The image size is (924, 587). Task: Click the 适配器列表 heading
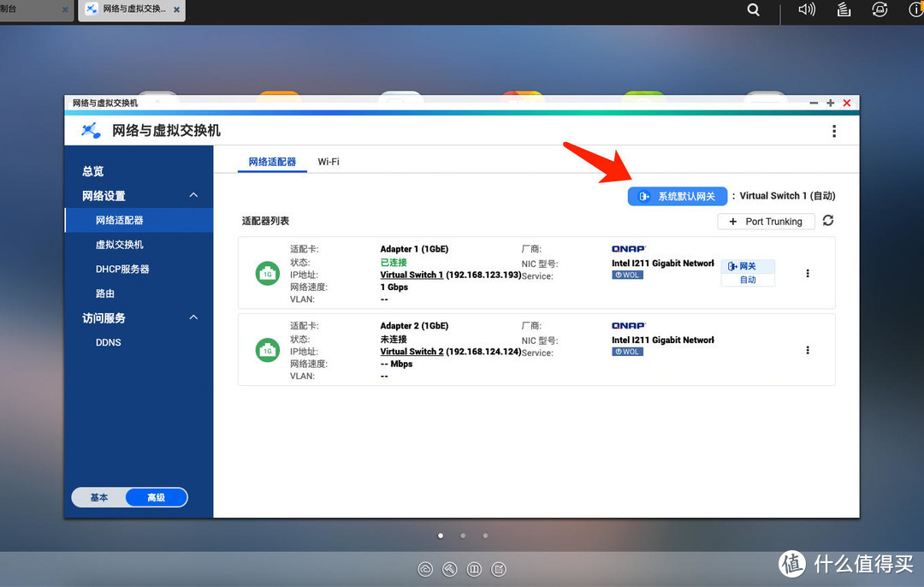(265, 221)
